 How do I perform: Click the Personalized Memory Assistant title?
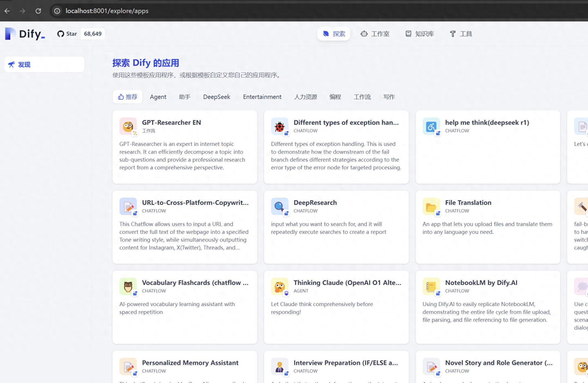tap(190, 363)
